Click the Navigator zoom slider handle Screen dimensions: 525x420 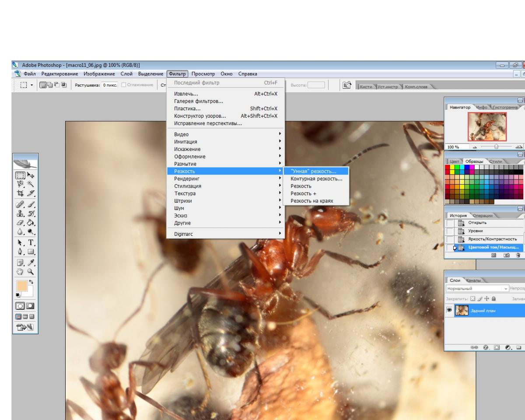(496, 147)
